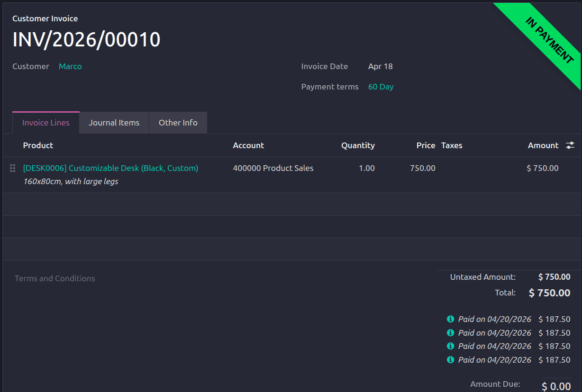Click the info icon on the first payment entry
This screenshot has width=582, height=392.
[450, 319]
